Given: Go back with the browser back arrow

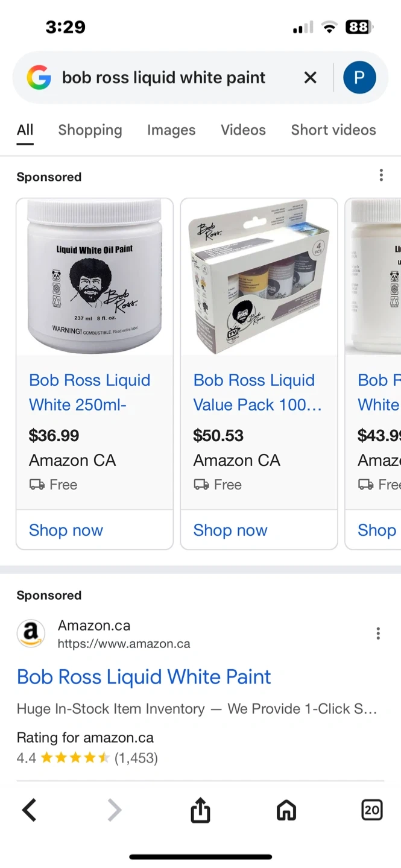Looking at the screenshot, I should pos(29,811).
